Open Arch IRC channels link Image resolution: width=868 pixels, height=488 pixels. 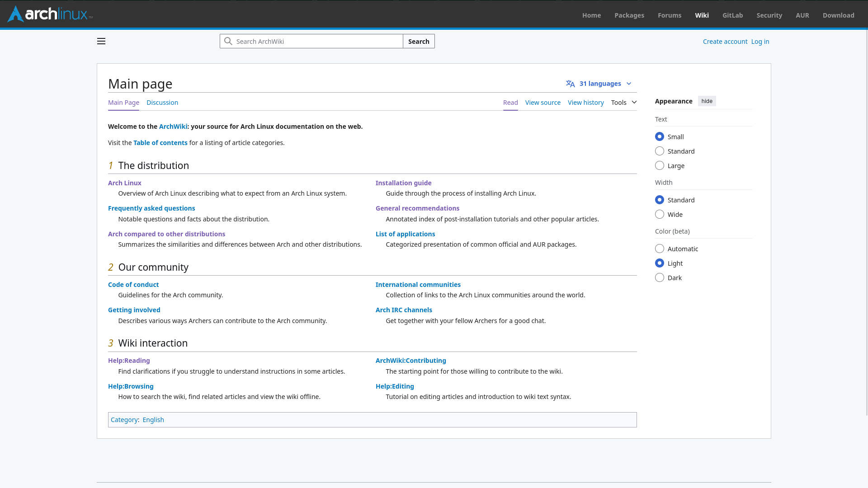404,310
